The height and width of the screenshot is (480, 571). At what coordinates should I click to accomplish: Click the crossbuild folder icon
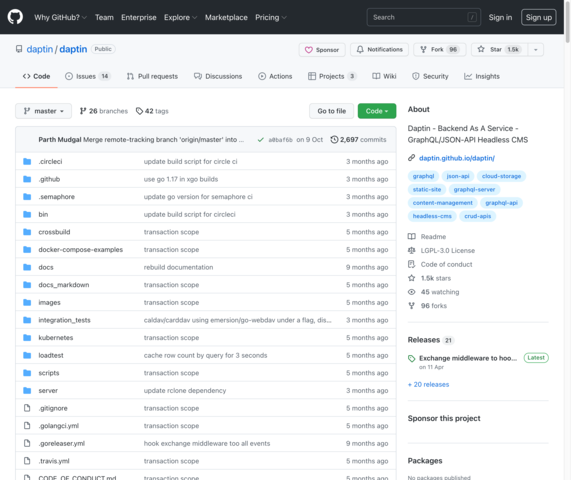tap(27, 232)
